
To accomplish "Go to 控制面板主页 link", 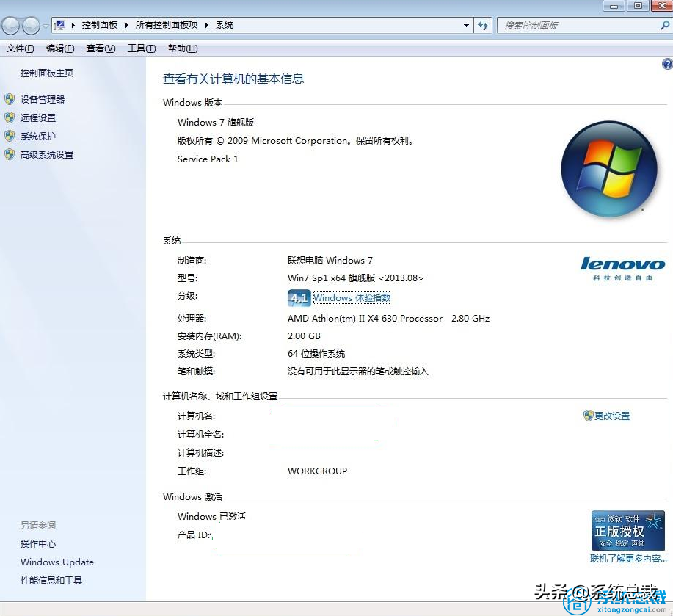I will (x=47, y=73).
